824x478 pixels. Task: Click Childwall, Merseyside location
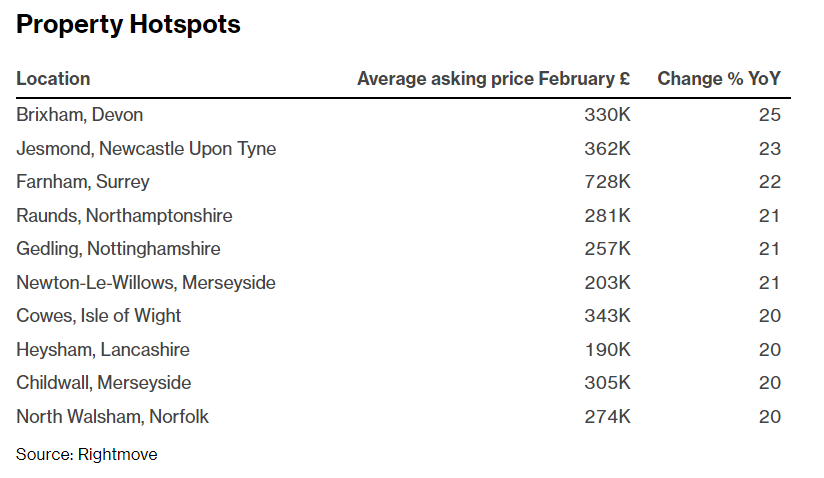click(104, 383)
